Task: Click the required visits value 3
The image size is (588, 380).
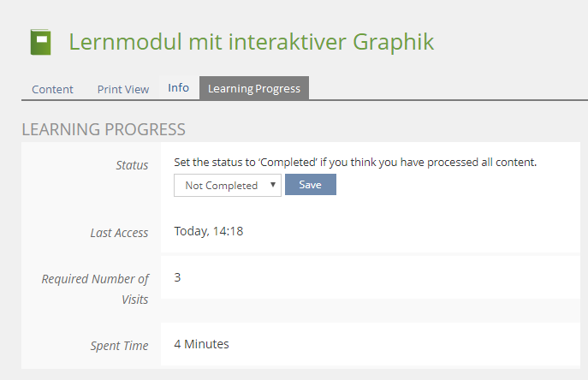Action: click(x=177, y=277)
